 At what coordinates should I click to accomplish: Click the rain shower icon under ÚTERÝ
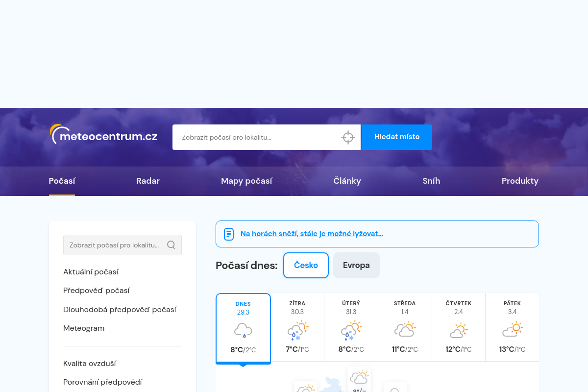[351, 331]
